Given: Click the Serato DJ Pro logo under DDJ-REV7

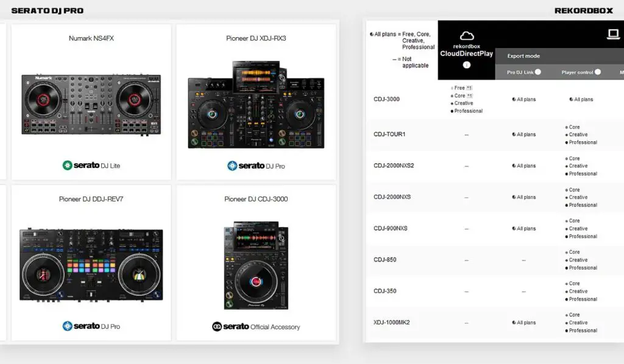Looking at the screenshot, I should 91,326.
